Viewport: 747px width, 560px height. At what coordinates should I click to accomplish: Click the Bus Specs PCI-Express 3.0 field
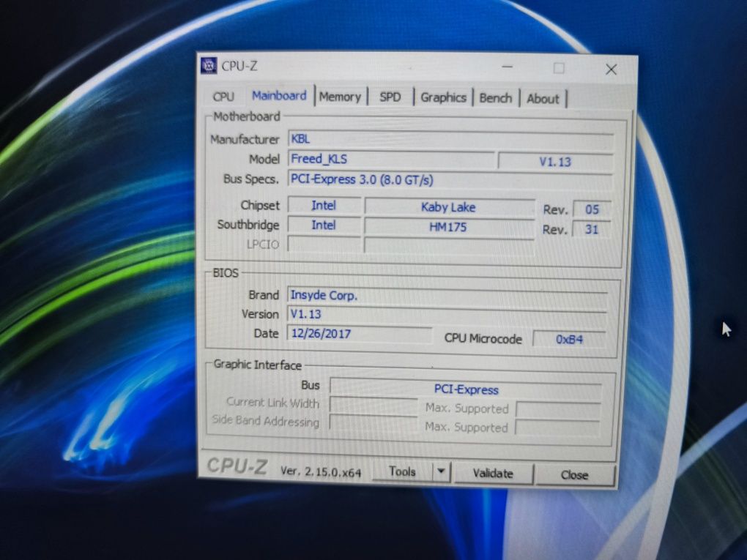pyautogui.click(x=450, y=180)
